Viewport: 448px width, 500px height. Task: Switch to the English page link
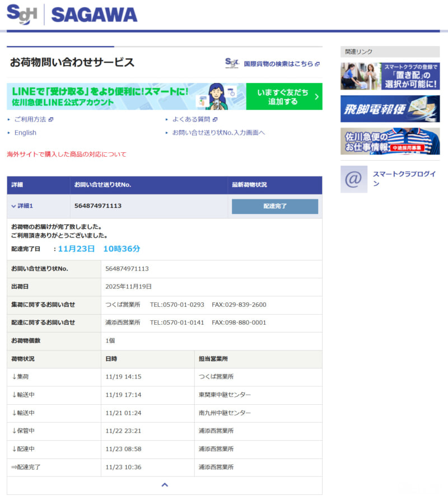25,133
